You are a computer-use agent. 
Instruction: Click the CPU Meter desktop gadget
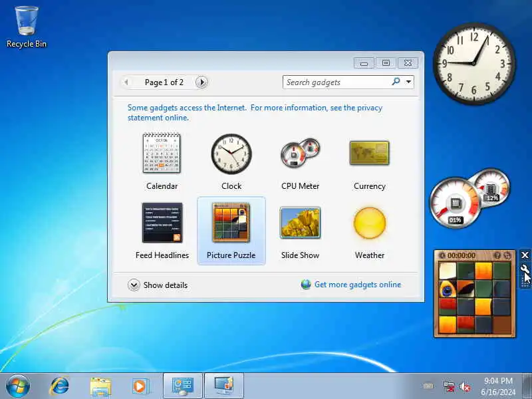(x=470, y=198)
